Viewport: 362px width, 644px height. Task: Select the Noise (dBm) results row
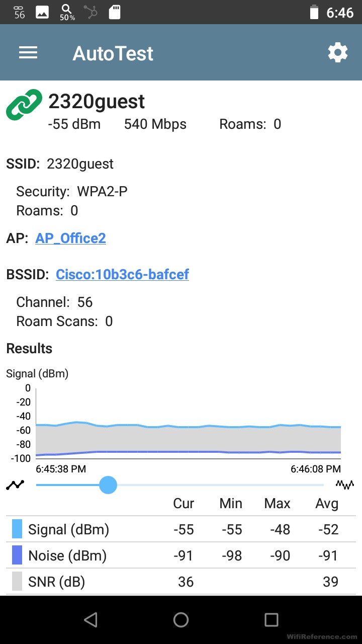click(181, 555)
